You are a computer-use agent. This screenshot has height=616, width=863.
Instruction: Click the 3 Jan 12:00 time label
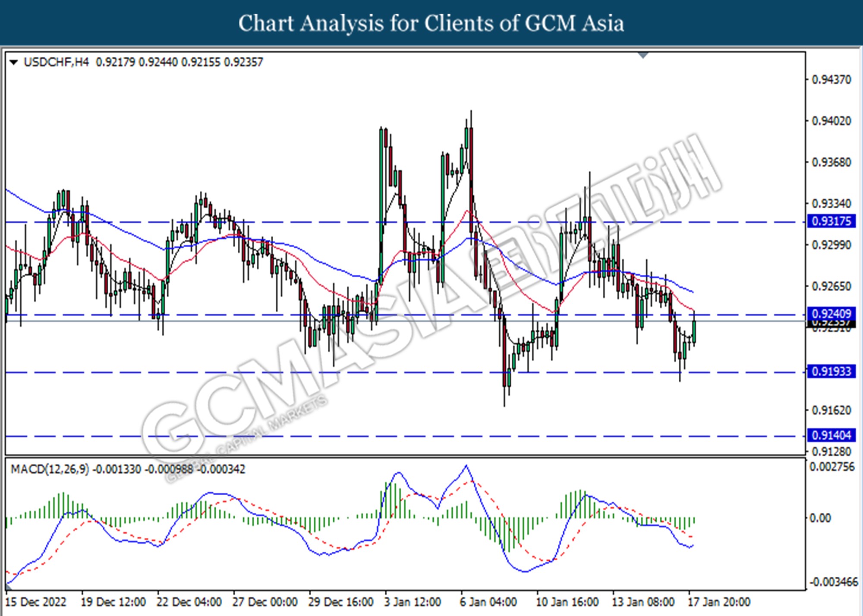[x=413, y=602]
